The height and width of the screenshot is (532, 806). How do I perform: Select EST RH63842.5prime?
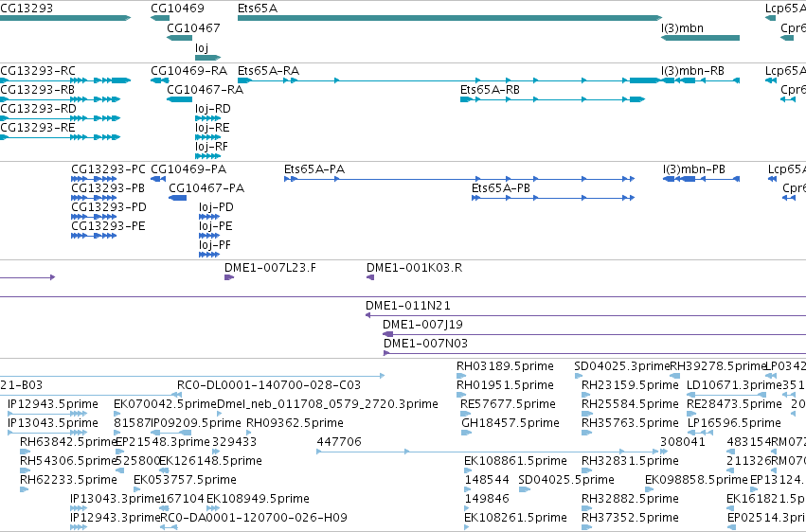click(x=25, y=452)
